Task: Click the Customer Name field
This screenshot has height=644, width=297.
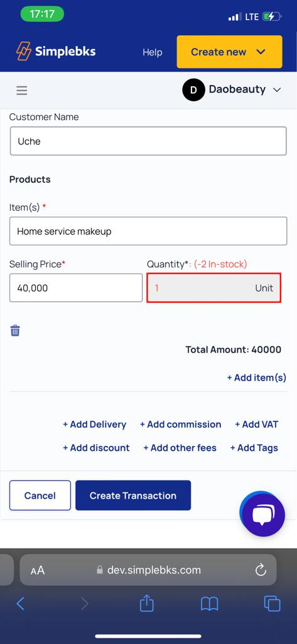Action: 148,141
